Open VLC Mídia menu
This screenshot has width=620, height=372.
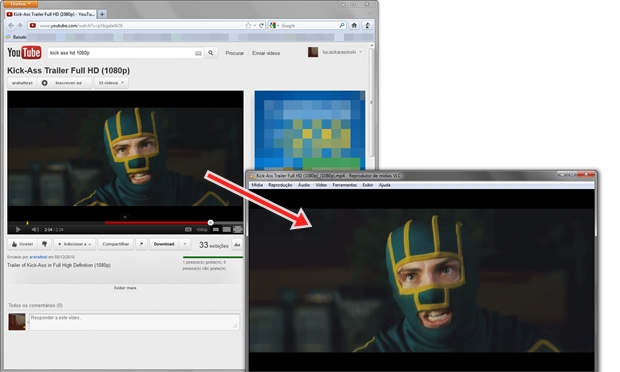[x=257, y=185]
